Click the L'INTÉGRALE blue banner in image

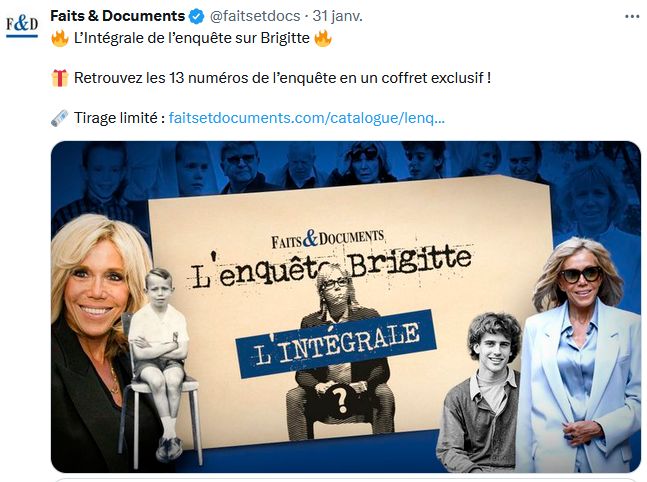click(x=336, y=344)
